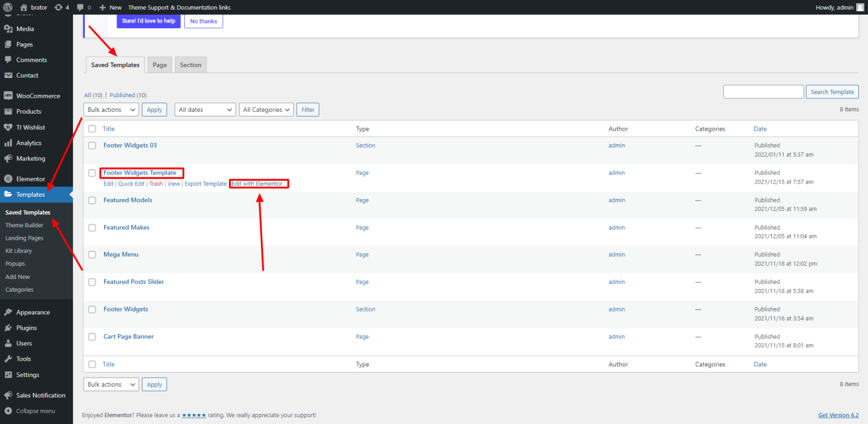
Task: Click the template search input field
Action: pos(763,92)
